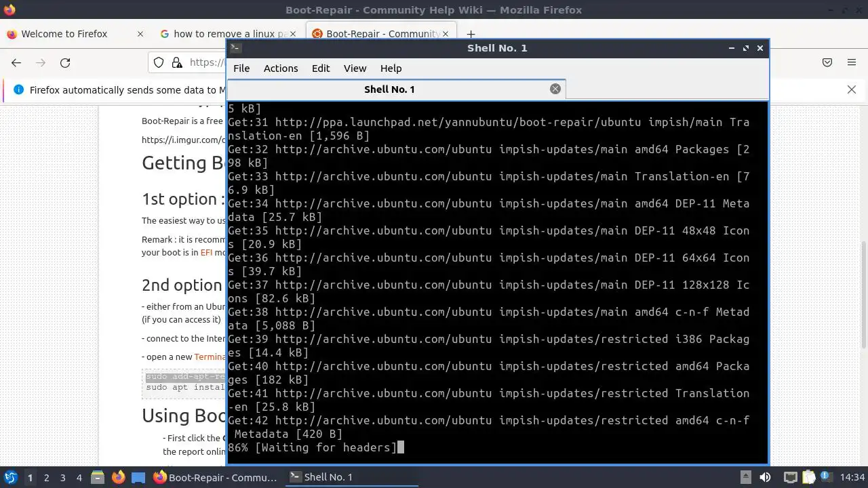Open the update notifier tray icon
Screen dimensions: 868x488
pos(827,477)
